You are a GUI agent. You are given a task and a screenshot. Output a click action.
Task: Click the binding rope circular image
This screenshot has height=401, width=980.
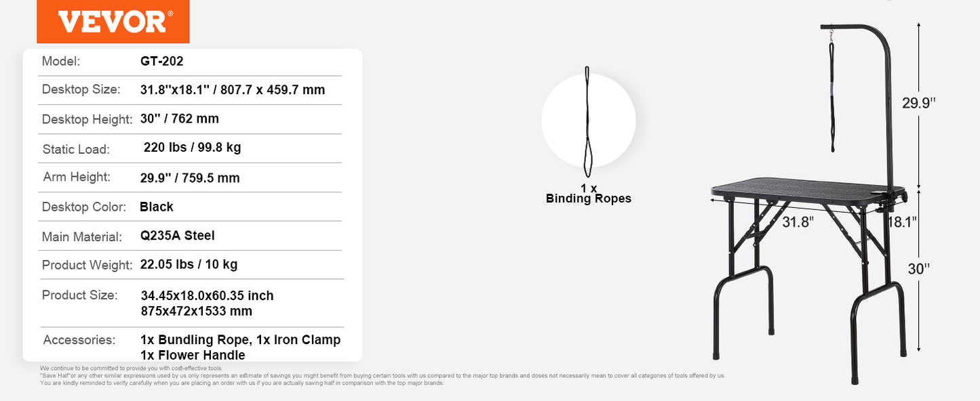(588, 121)
